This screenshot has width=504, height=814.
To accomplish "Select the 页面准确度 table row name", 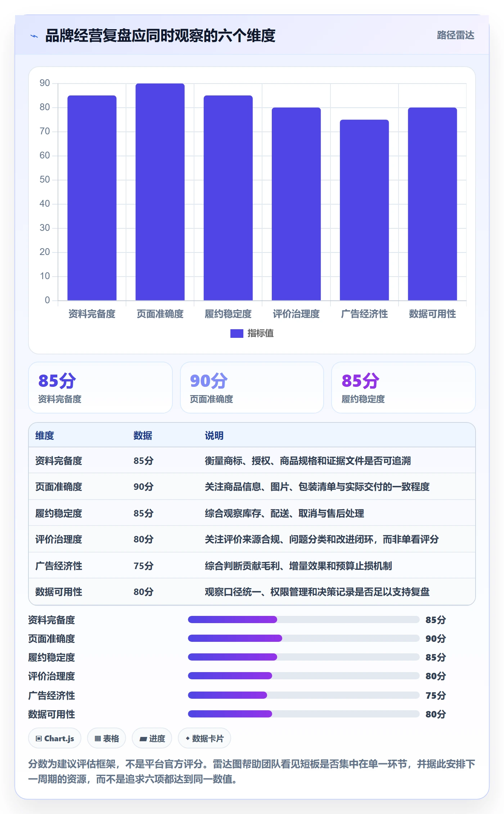I will [59, 487].
